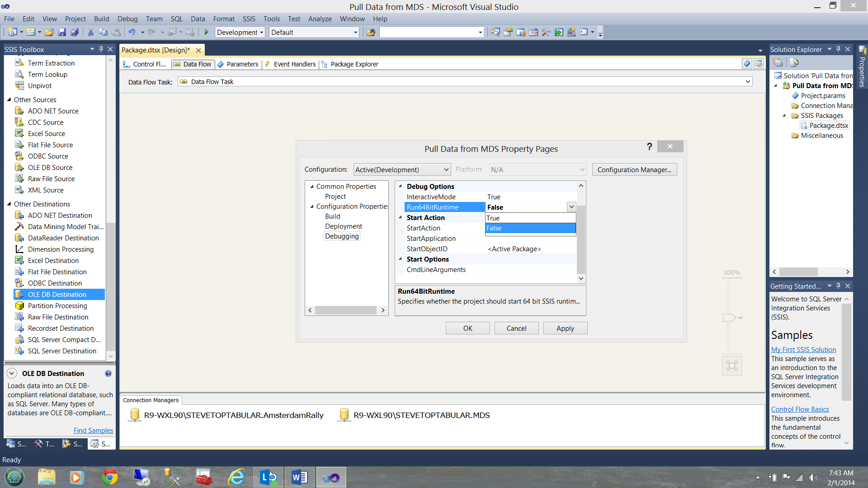Click the Apply button

click(565, 328)
